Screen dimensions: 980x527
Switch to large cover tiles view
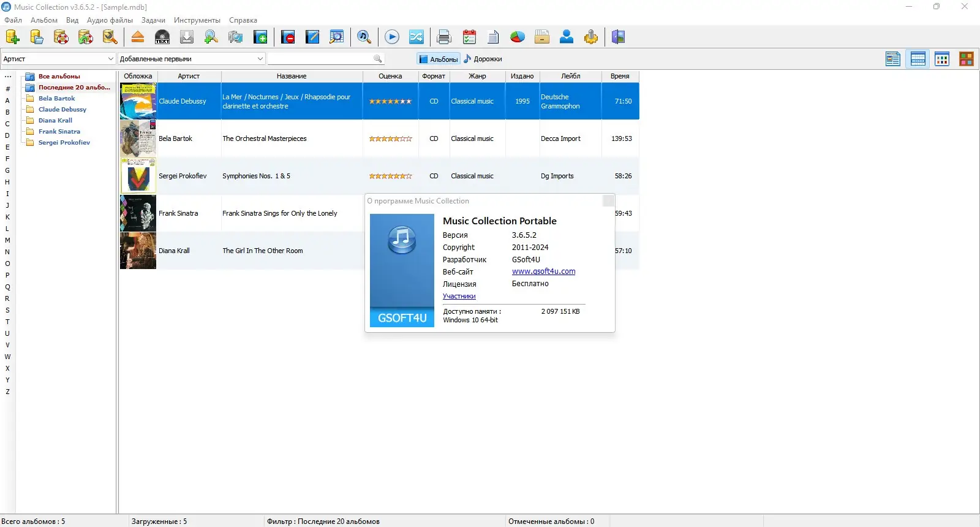point(967,59)
